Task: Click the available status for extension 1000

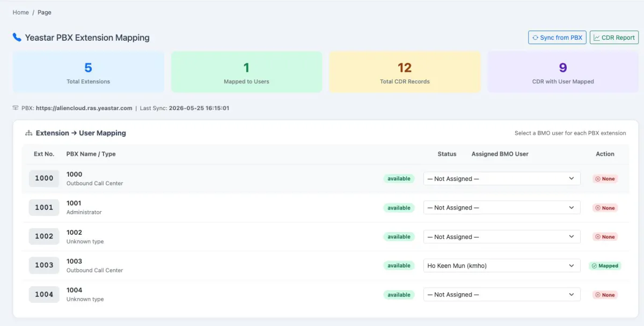Action: point(399,179)
